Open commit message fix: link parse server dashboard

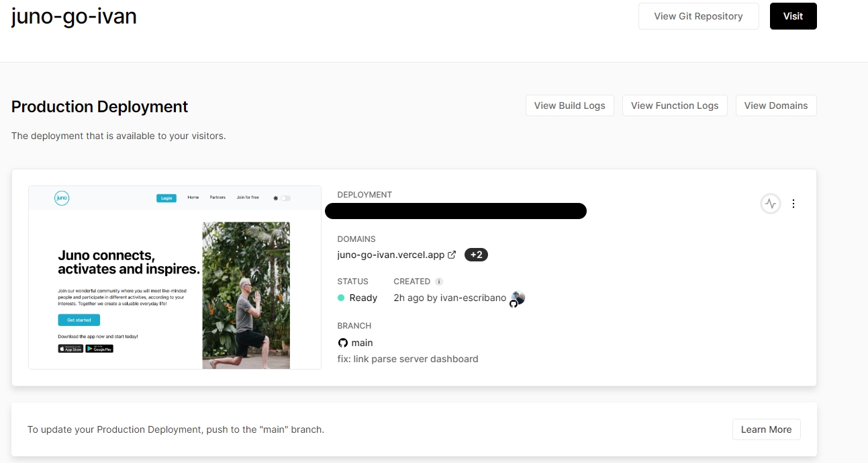tap(407, 359)
